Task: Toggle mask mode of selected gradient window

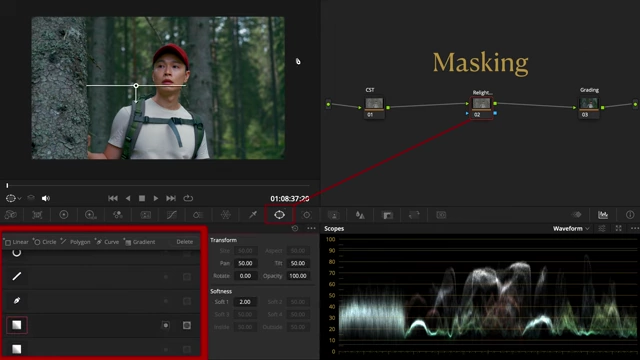Action: click(187, 325)
